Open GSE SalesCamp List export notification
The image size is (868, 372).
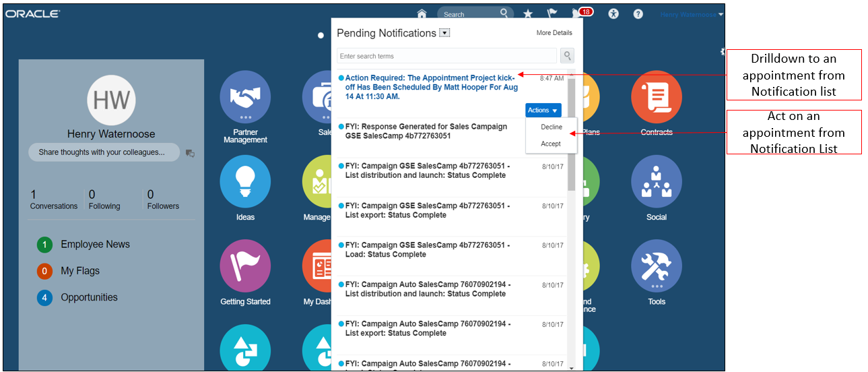point(428,210)
